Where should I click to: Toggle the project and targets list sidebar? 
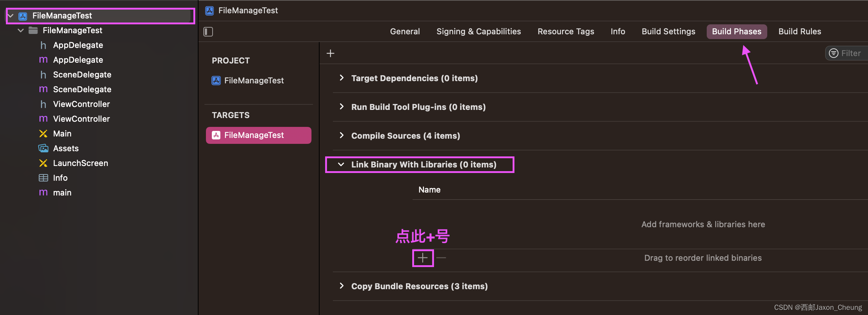click(208, 32)
